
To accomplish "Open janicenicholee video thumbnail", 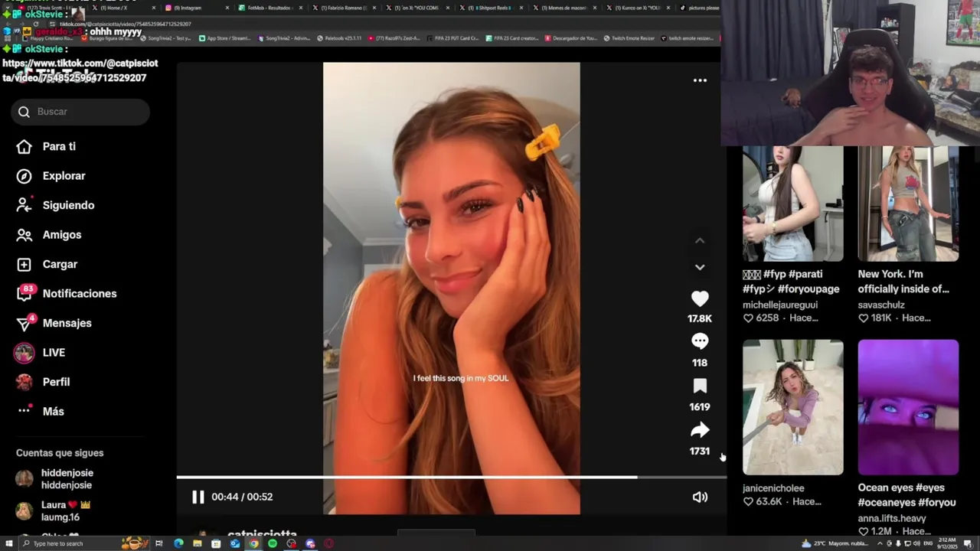I will click(792, 407).
